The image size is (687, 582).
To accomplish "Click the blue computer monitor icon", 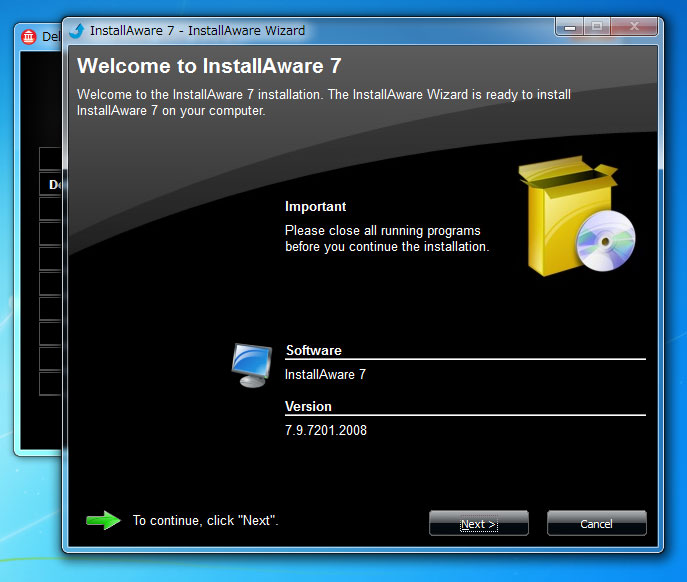I will point(251,365).
